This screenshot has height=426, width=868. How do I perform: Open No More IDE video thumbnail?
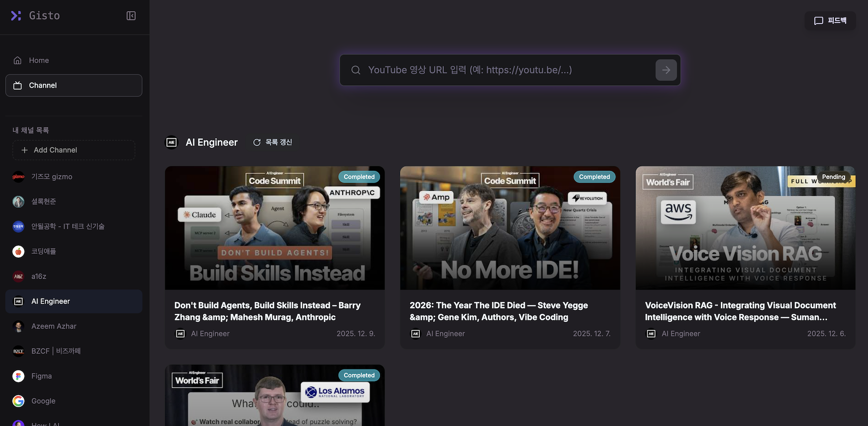(510, 228)
